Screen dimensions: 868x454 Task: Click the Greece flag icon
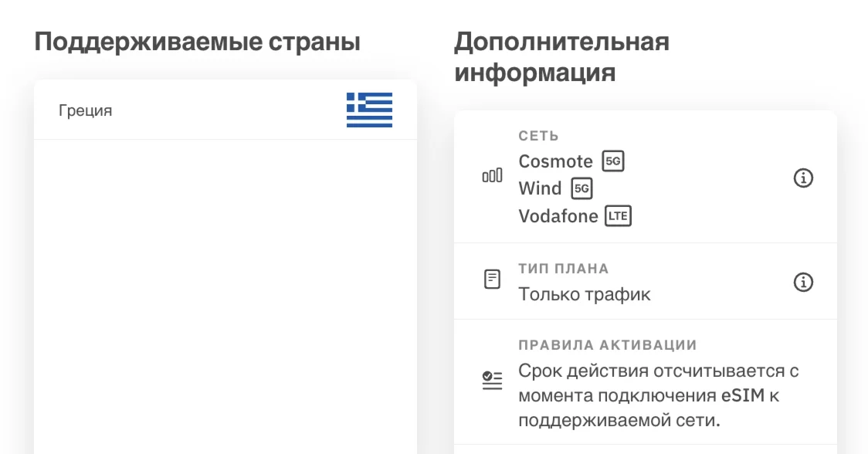[369, 110]
